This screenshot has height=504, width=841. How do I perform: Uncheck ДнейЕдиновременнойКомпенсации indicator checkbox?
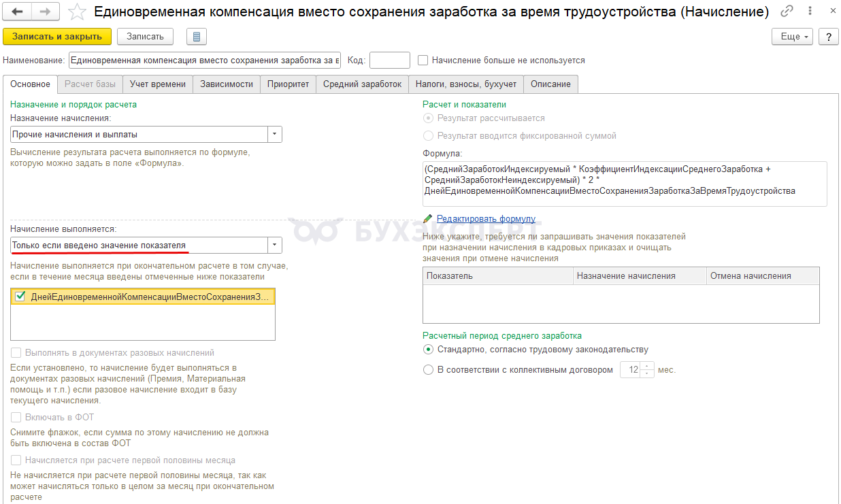(x=20, y=297)
